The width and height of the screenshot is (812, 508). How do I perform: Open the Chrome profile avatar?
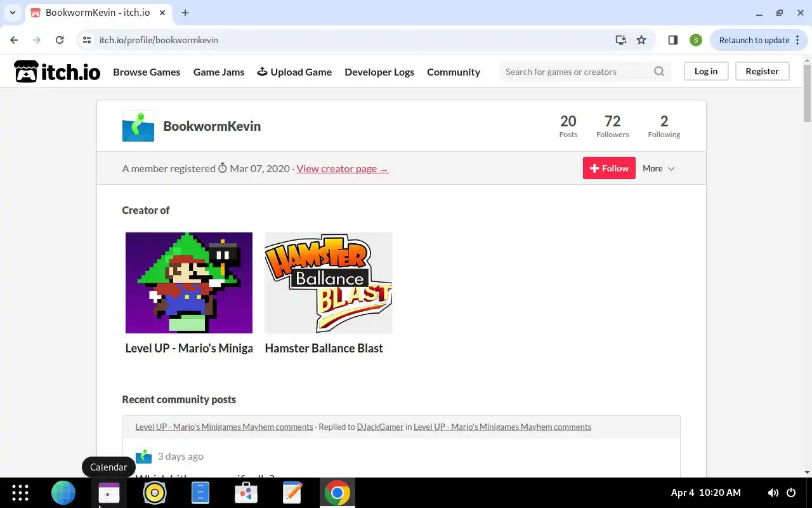tap(696, 40)
